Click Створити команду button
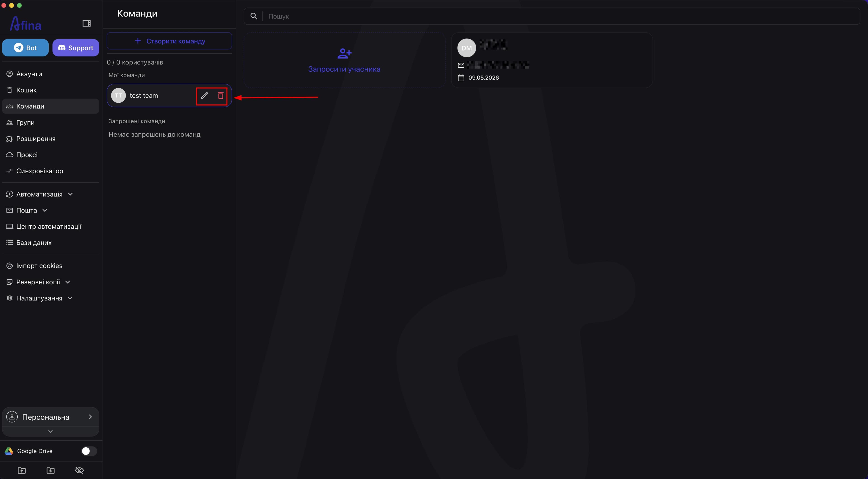Screen dimensions: 868x479 tap(169, 41)
